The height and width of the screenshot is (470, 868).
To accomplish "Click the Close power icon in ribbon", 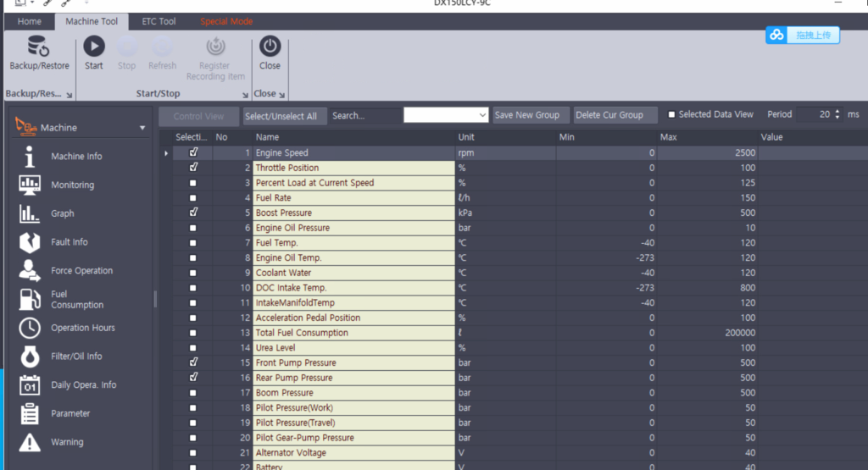I will tap(270, 47).
